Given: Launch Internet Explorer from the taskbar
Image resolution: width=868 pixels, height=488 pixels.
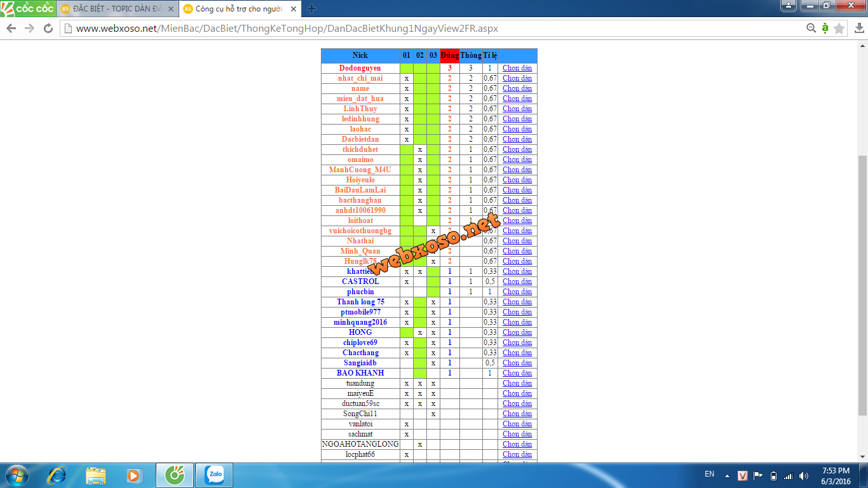Looking at the screenshot, I should (x=57, y=475).
